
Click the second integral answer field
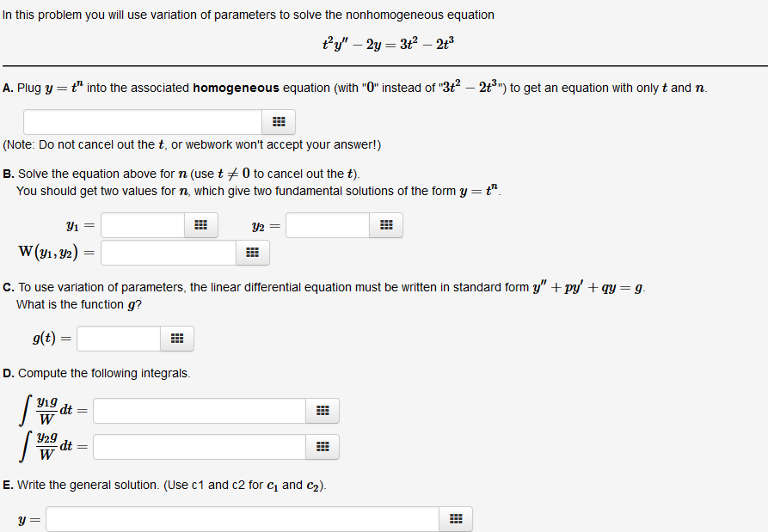pos(198,446)
